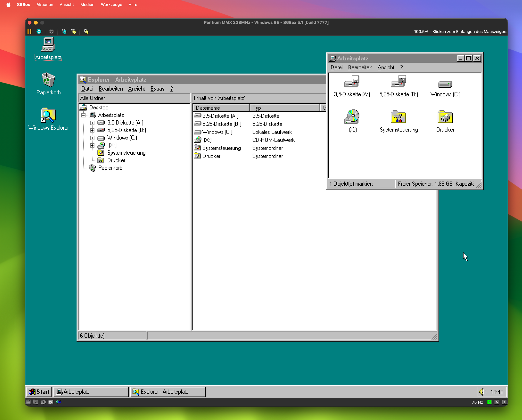Open 86Box settings gear icon
Screen dimensions: 522x420
[x=86, y=31]
